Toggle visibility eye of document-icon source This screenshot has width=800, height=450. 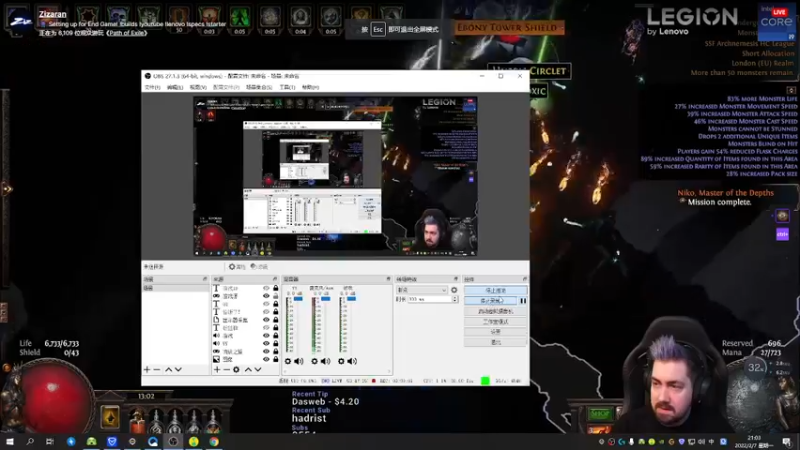(266, 319)
